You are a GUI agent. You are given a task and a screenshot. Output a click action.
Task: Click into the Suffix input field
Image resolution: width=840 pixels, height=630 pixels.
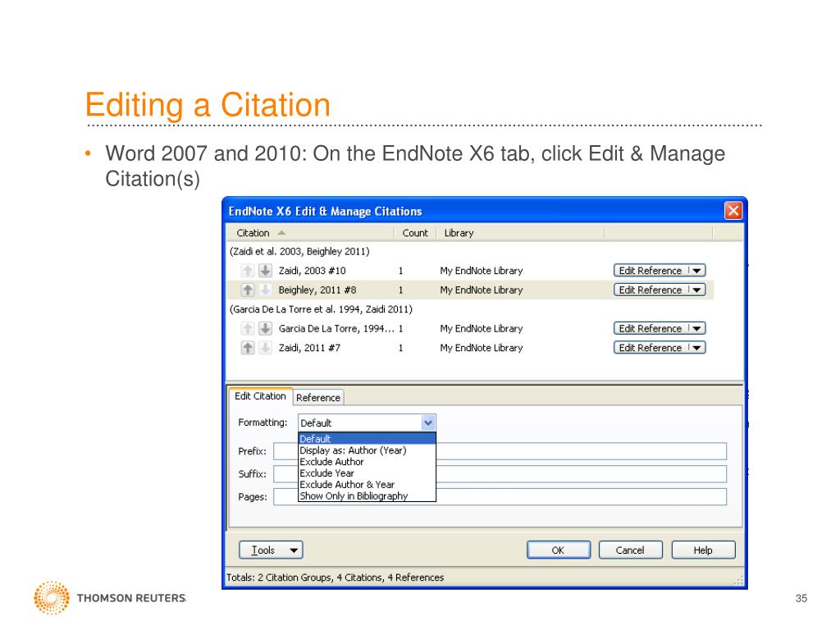[500, 474]
